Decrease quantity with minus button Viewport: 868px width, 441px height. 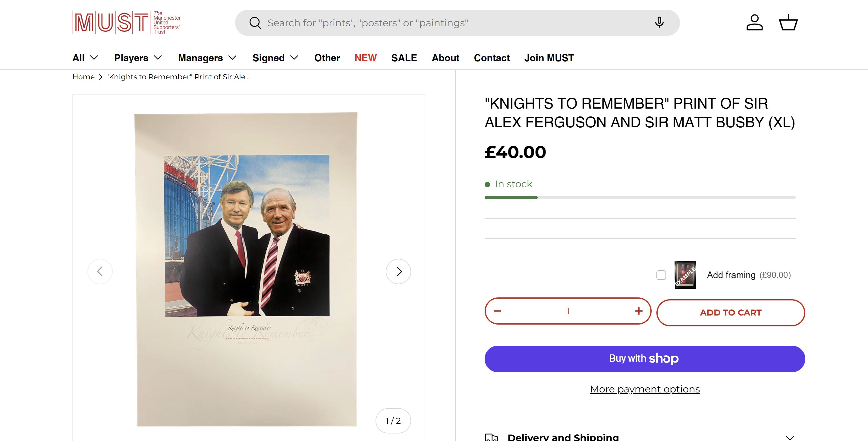[x=497, y=311]
